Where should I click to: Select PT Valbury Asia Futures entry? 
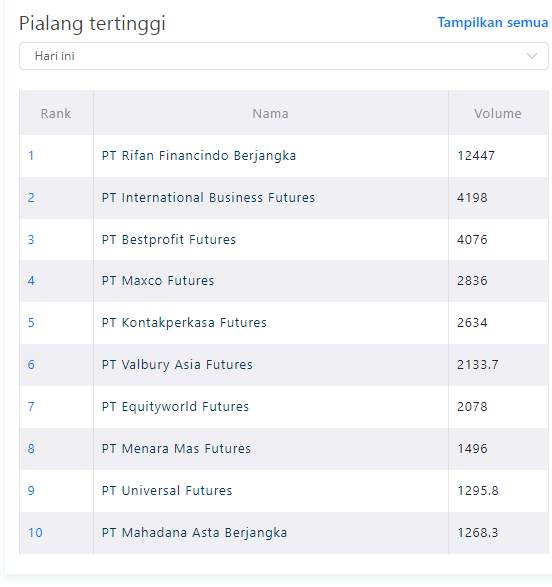tap(177, 365)
